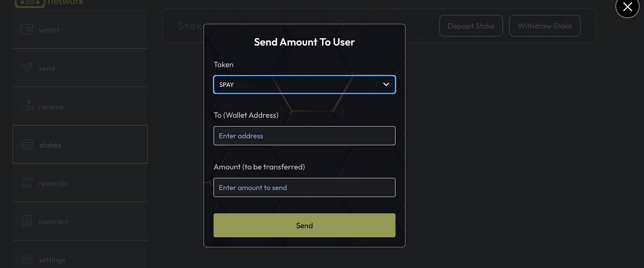Viewport: 644px width, 268px height.
Task: Click the rewards arrows icon
Action: click(x=27, y=183)
